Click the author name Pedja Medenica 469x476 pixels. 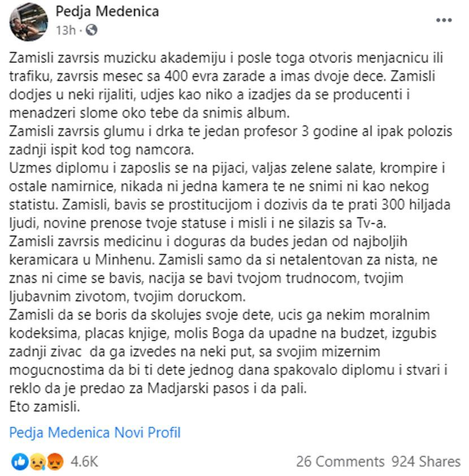[107, 11]
